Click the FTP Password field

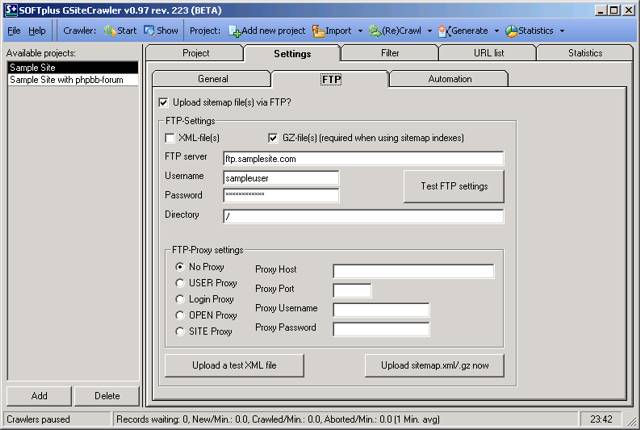(281, 195)
